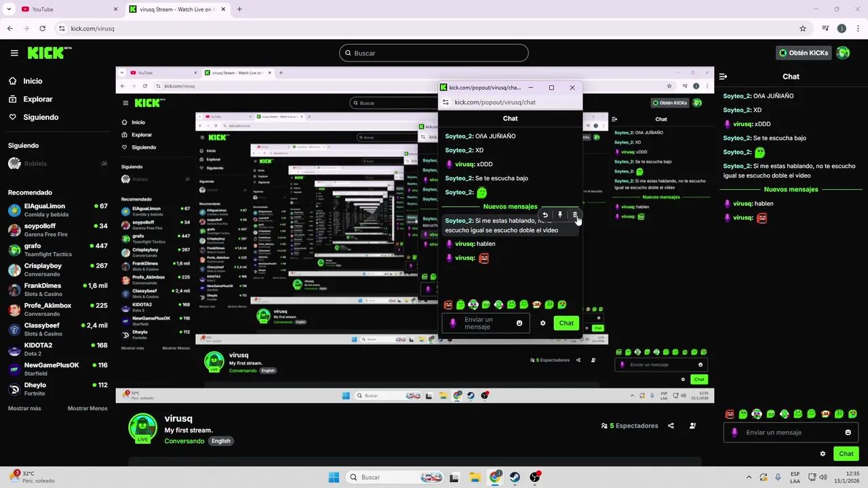Open recommended channel FrankDimes
The height and width of the screenshot is (488, 868).
pos(58,289)
